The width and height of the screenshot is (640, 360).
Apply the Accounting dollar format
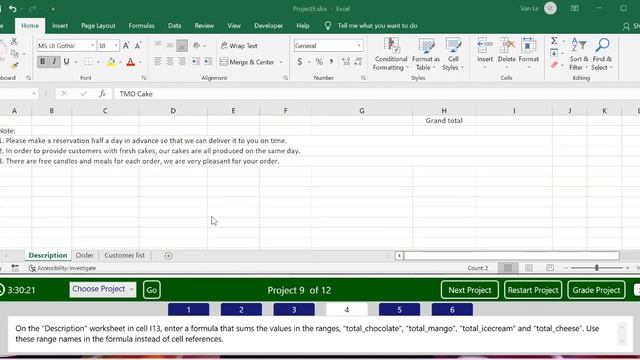pyautogui.click(x=300, y=62)
